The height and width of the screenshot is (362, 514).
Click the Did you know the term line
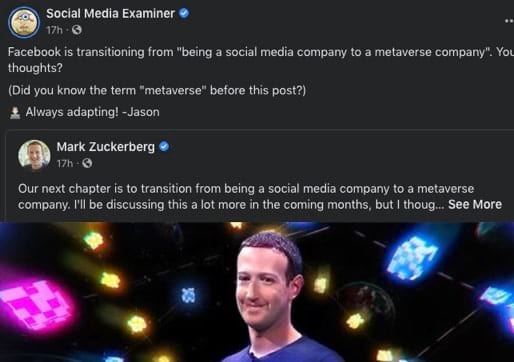157,90
